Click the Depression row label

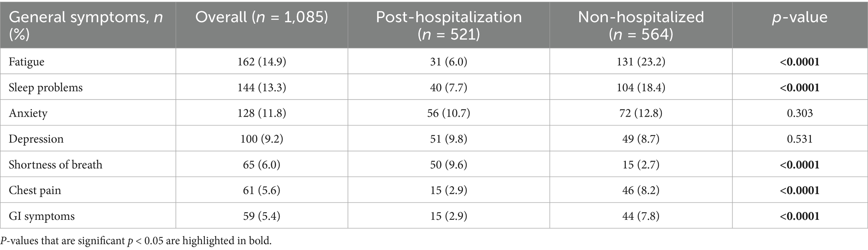tap(36, 139)
